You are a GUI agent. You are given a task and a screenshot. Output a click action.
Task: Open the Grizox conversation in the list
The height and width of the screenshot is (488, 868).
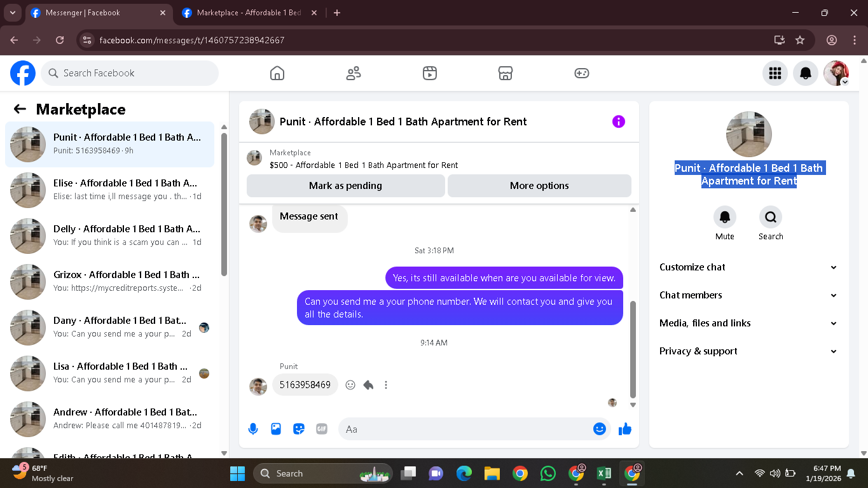click(110, 282)
